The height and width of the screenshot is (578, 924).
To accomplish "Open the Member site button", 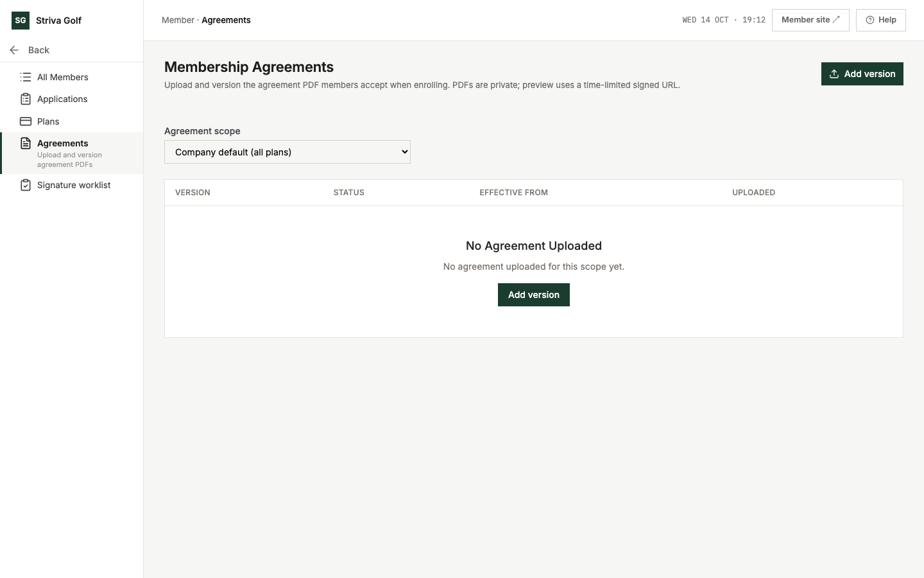I will pyautogui.click(x=810, y=20).
